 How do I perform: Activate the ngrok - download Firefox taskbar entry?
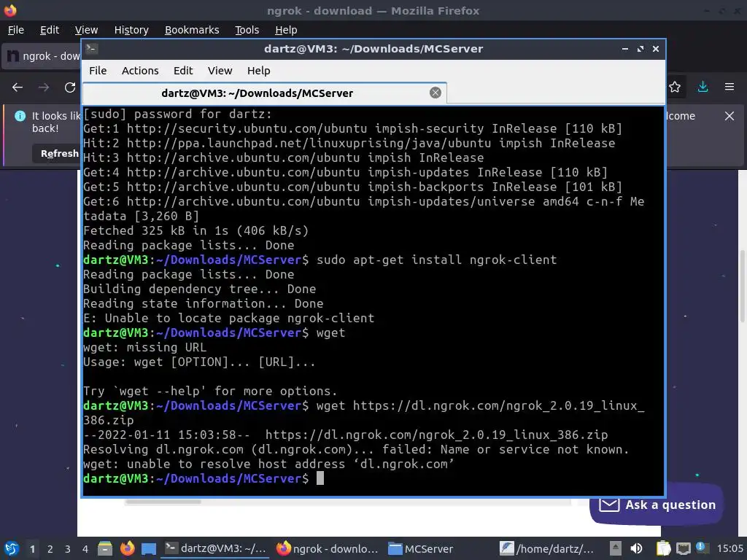(x=328, y=548)
